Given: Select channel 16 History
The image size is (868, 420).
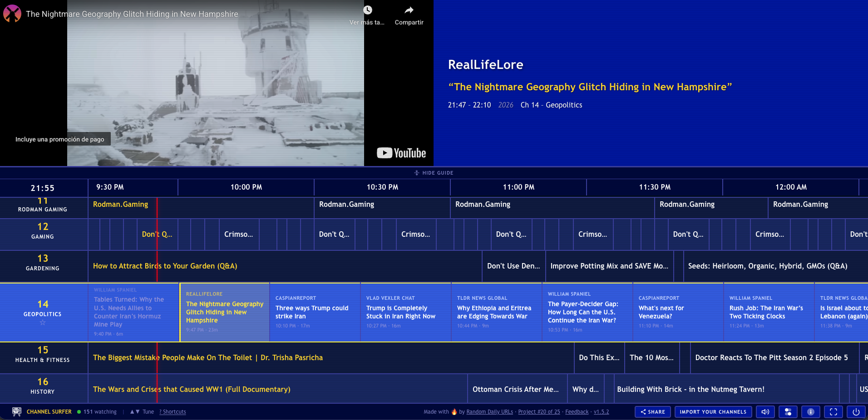Looking at the screenshot, I should [x=43, y=386].
